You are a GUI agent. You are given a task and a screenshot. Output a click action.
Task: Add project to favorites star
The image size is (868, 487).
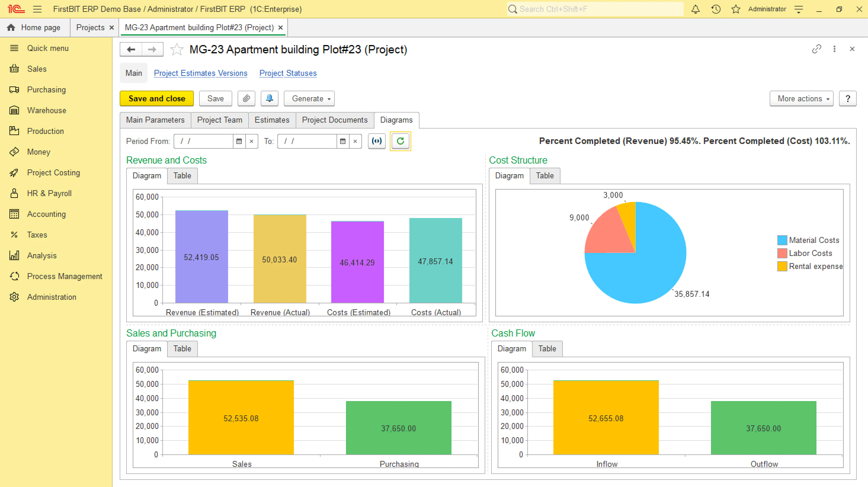177,49
